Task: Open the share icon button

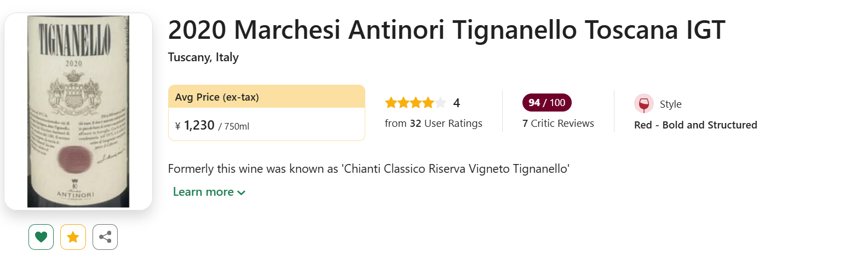Action: [105, 237]
